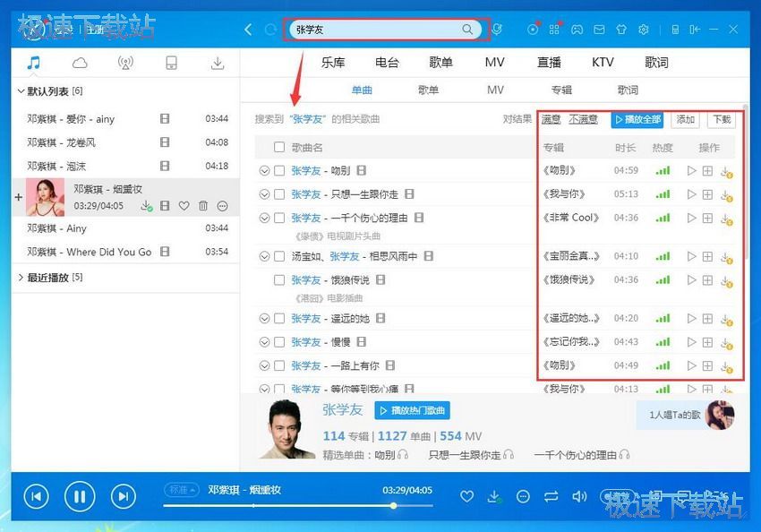Expand versions arrow for 相思风雨中

point(264,256)
